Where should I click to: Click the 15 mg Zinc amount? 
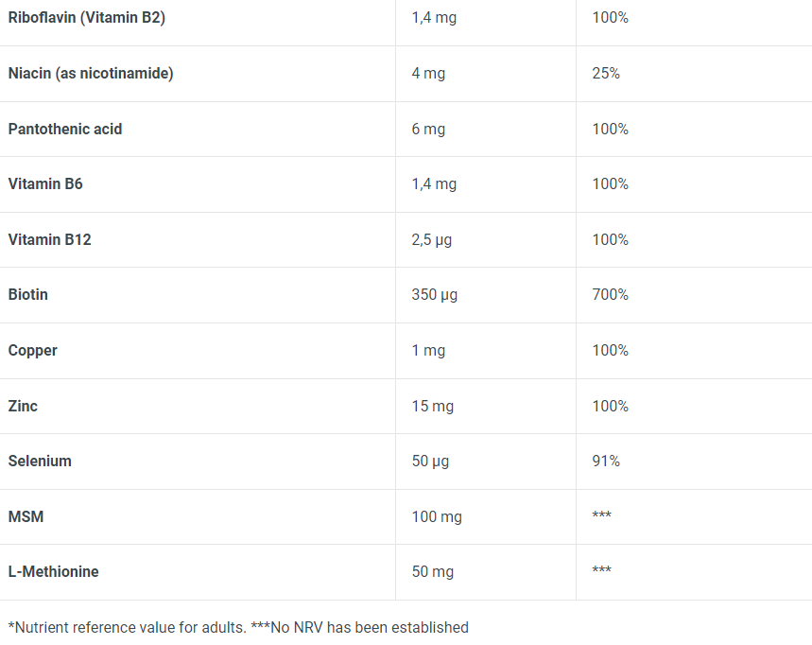coord(433,406)
